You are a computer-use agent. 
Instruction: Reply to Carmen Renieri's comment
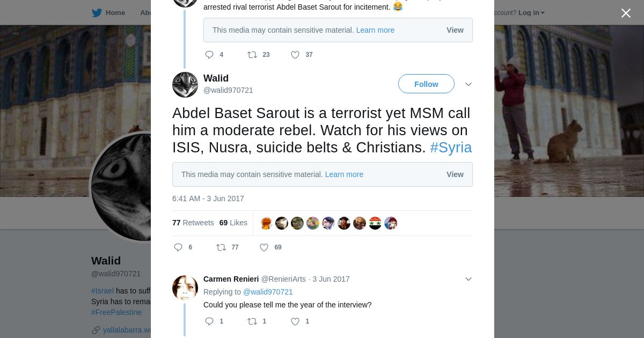209,321
